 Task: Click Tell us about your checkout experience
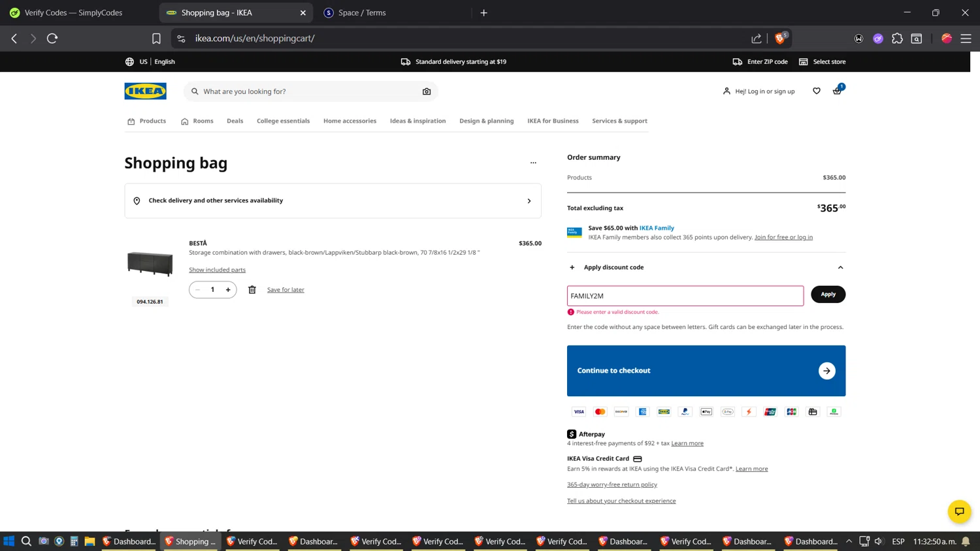621,501
